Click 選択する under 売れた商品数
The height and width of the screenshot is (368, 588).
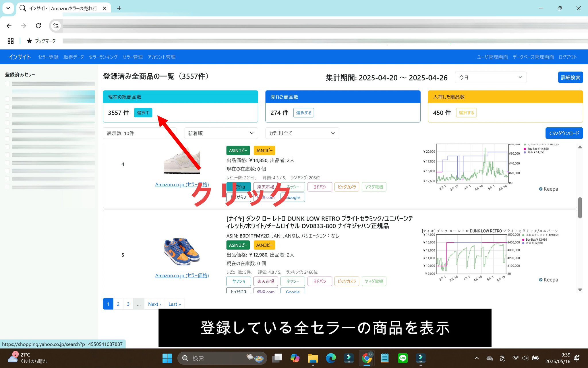(303, 113)
